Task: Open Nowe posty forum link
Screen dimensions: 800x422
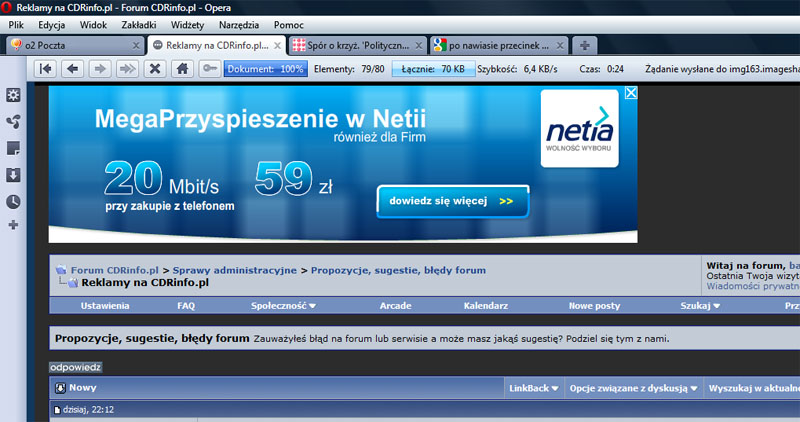Action: [594, 306]
